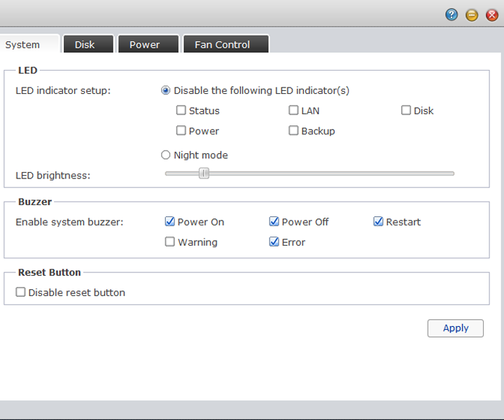Select Disable the following LED indicator(s) option
Screen dimensions: 504x420
click(x=166, y=90)
